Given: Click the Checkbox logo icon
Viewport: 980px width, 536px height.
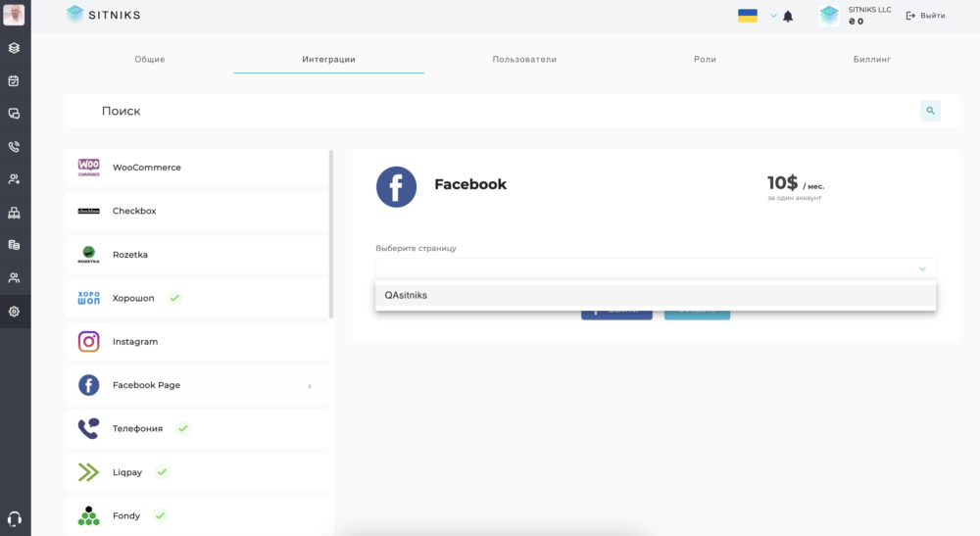Looking at the screenshot, I should point(89,211).
